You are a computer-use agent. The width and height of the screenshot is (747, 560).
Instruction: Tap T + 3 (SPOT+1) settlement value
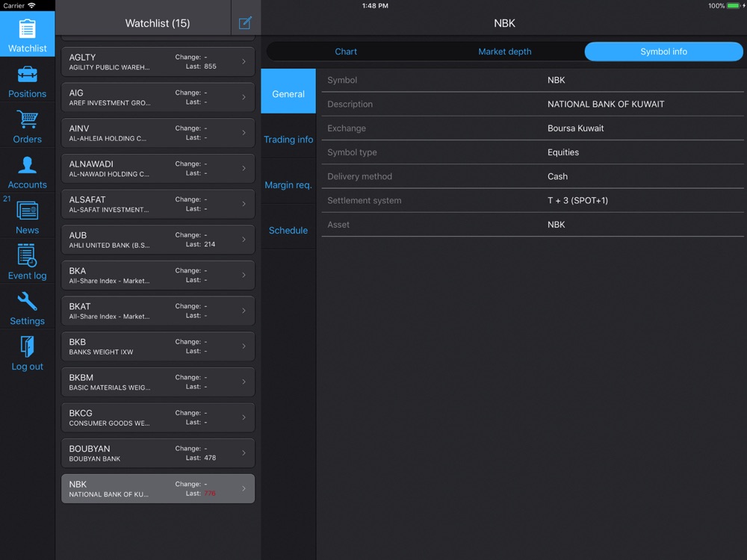(x=577, y=200)
